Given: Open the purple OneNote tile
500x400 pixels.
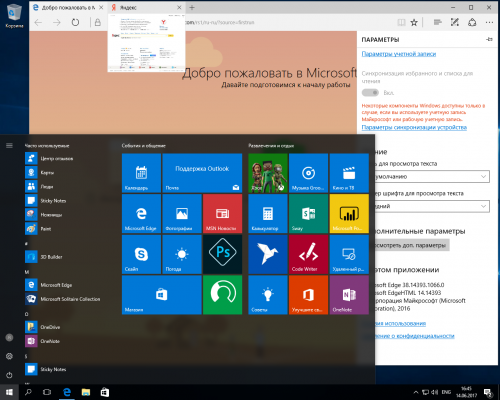Looking at the screenshot, I should [349, 295].
